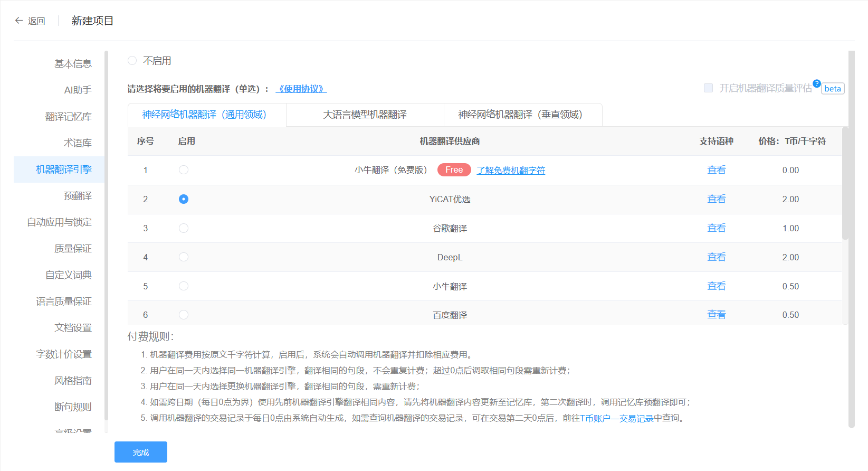Click the back arrow icon
The height and width of the screenshot is (471, 868).
point(19,21)
